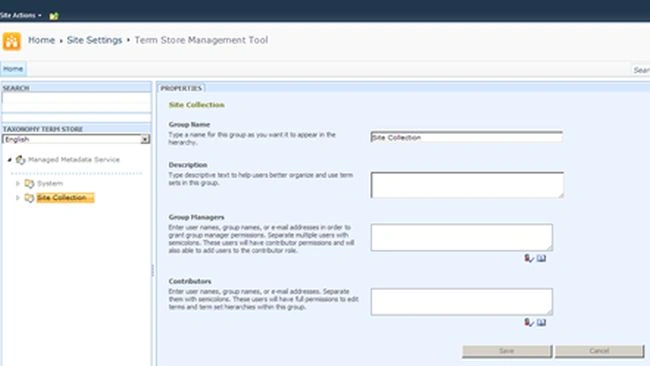Open address book under Group Managers

tap(541, 258)
